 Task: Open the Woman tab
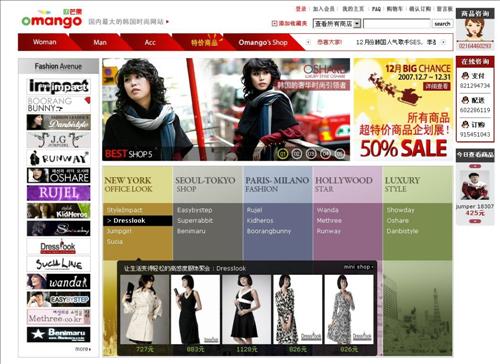point(44,42)
